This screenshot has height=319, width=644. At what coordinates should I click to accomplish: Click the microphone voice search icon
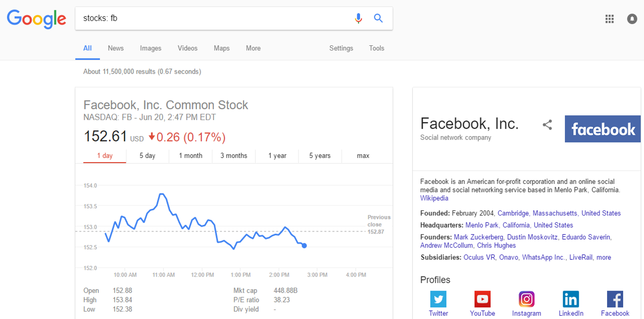point(358,18)
